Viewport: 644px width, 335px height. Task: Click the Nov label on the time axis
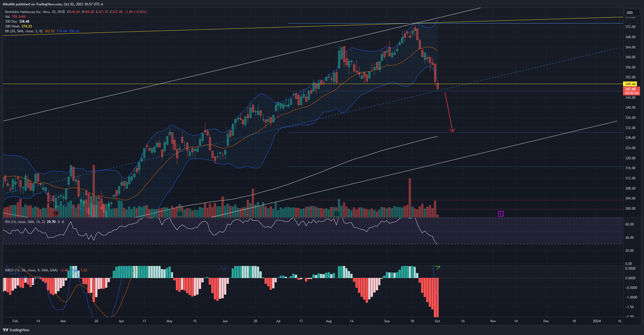[493, 321]
